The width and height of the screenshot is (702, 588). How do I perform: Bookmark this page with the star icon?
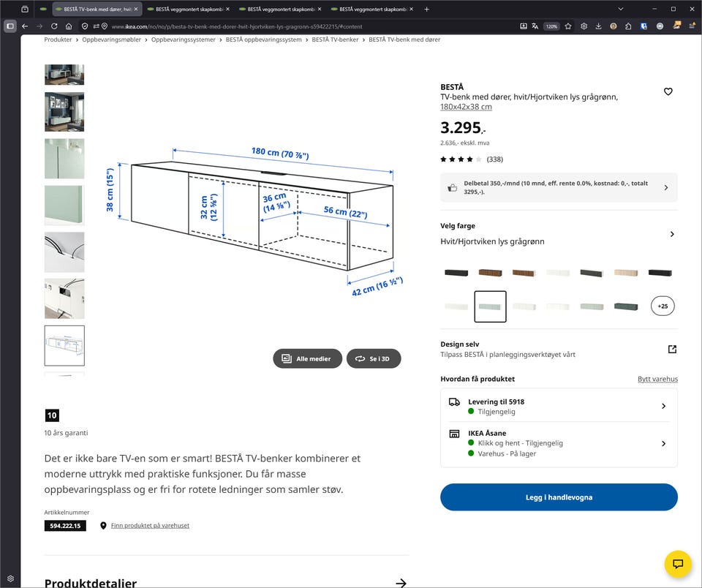click(568, 26)
